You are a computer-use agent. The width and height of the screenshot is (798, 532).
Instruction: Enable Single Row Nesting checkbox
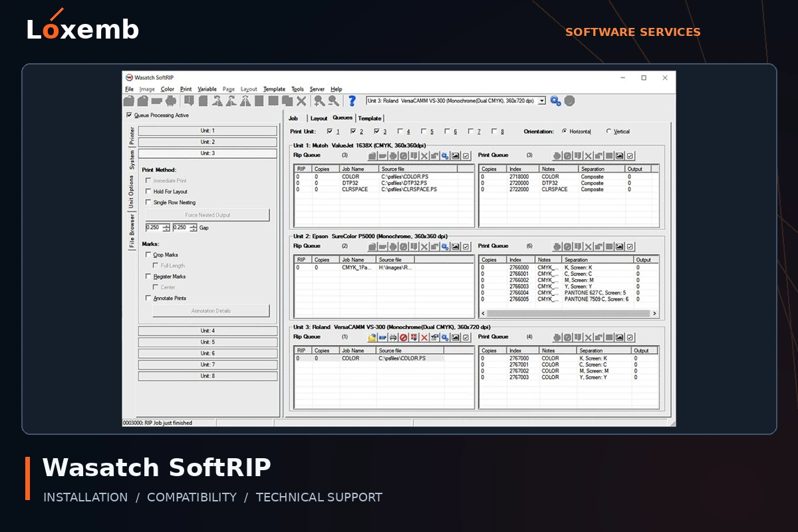148,202
